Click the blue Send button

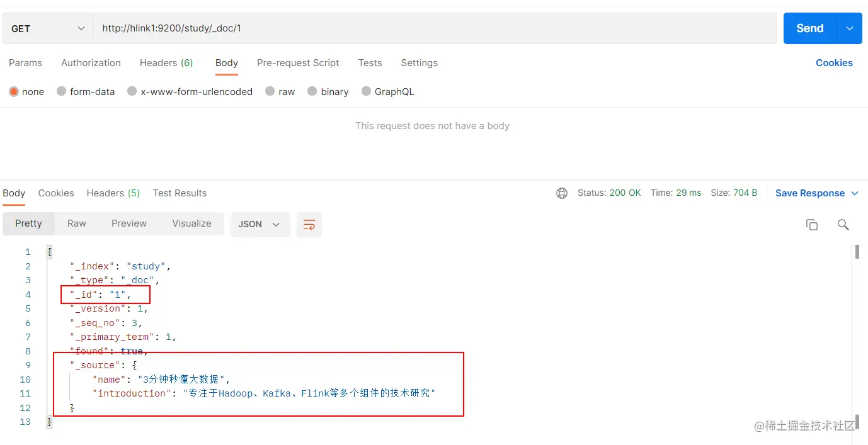pyautogui.click(x=810, y=28)
